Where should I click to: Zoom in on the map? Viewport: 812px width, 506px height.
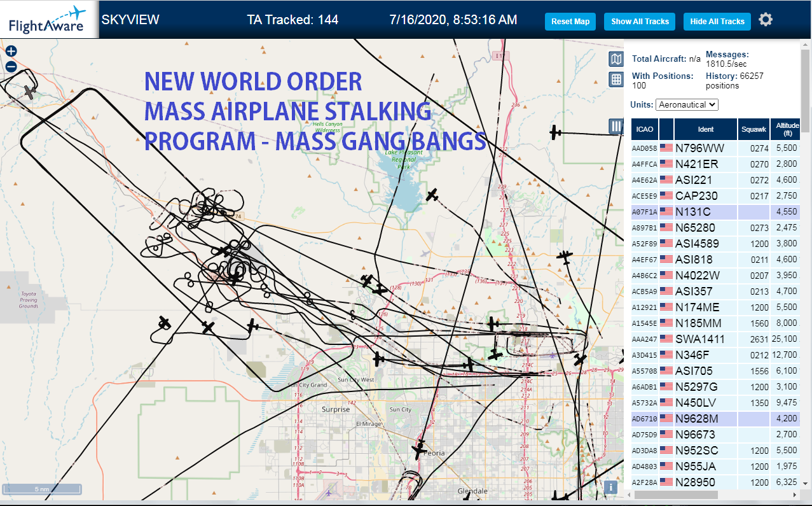pos(11,52)
